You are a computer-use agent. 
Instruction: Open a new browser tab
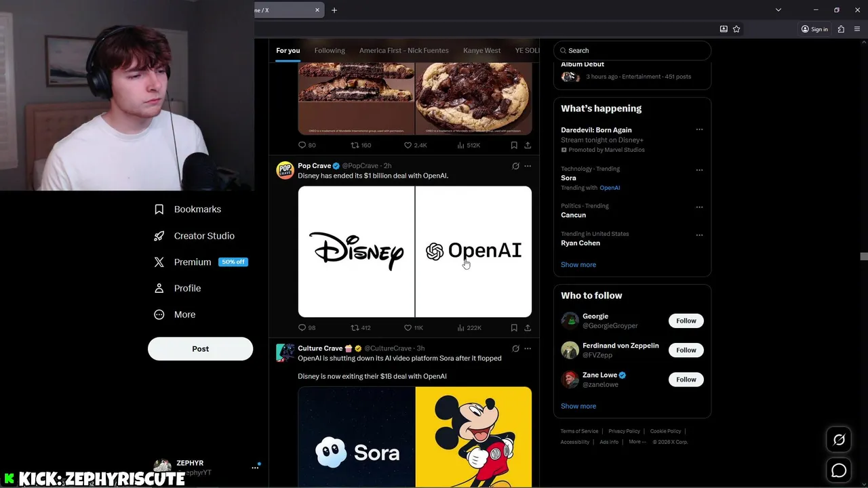pos(334,10)
